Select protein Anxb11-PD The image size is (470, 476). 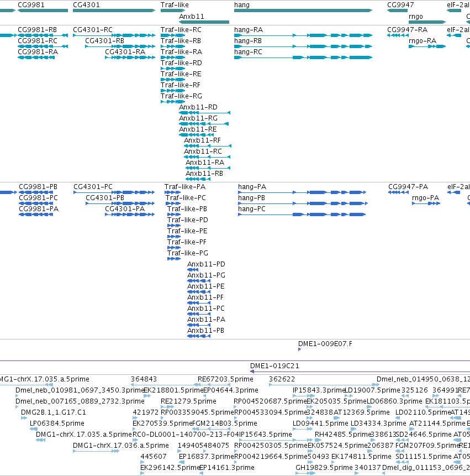[193, 270]
